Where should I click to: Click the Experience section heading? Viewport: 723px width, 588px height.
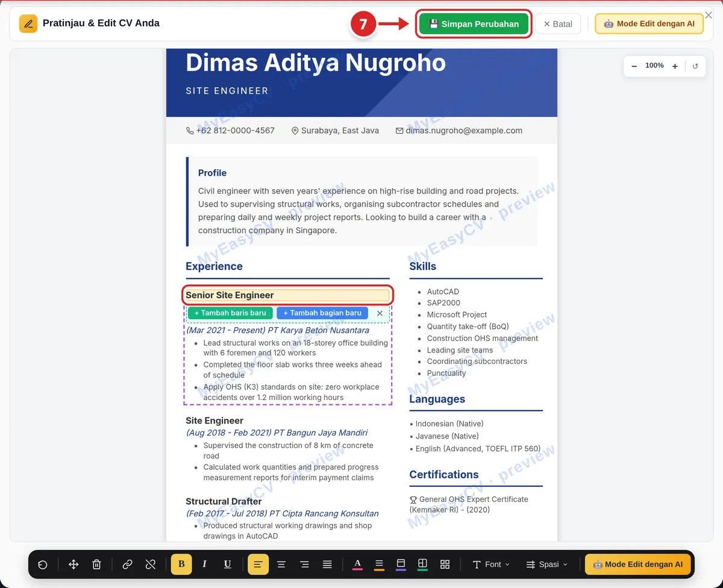[x=214, y=266]
